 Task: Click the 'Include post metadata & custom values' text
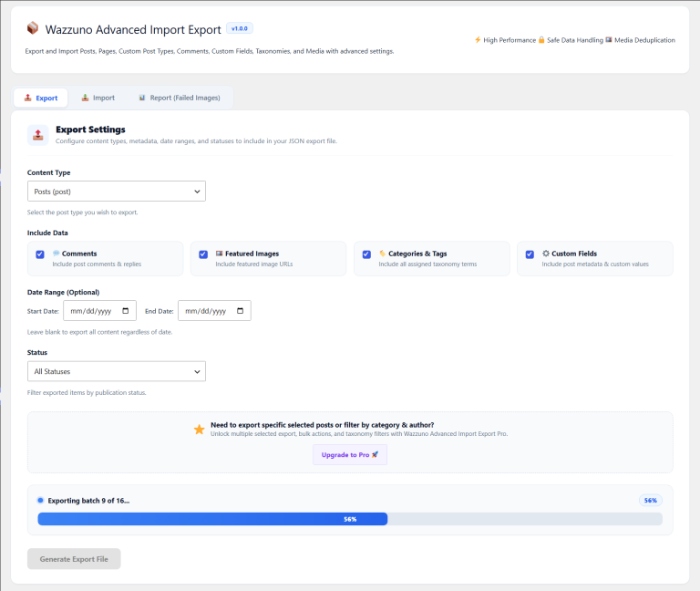click(595, 264)
